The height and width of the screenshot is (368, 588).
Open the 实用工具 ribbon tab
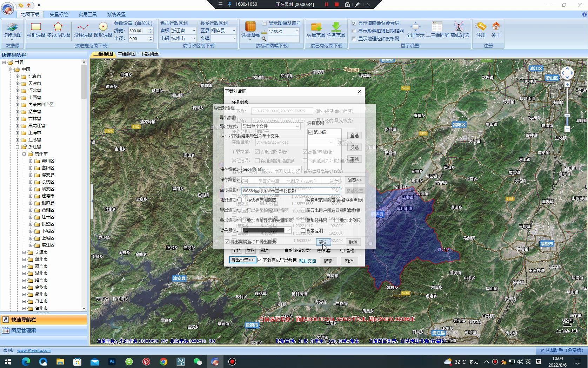[x=87, y=14]
